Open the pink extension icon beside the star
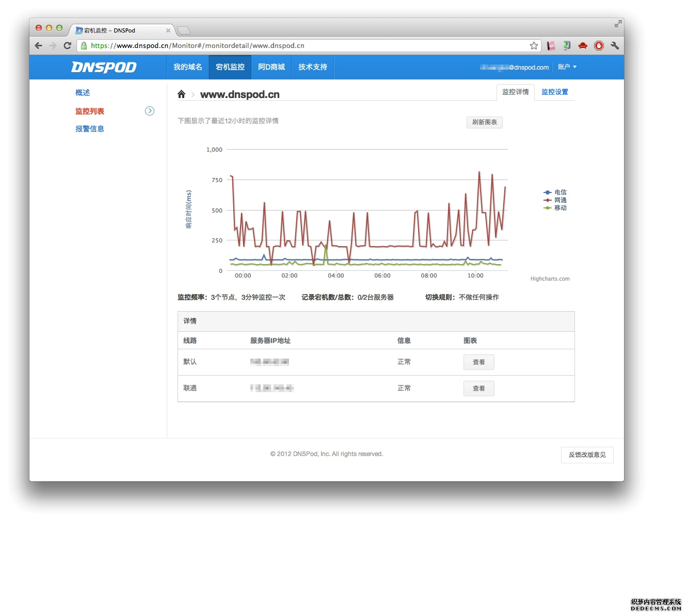Image resolution: width=687 pixels, height=616 pixels. tap(551, 46)
